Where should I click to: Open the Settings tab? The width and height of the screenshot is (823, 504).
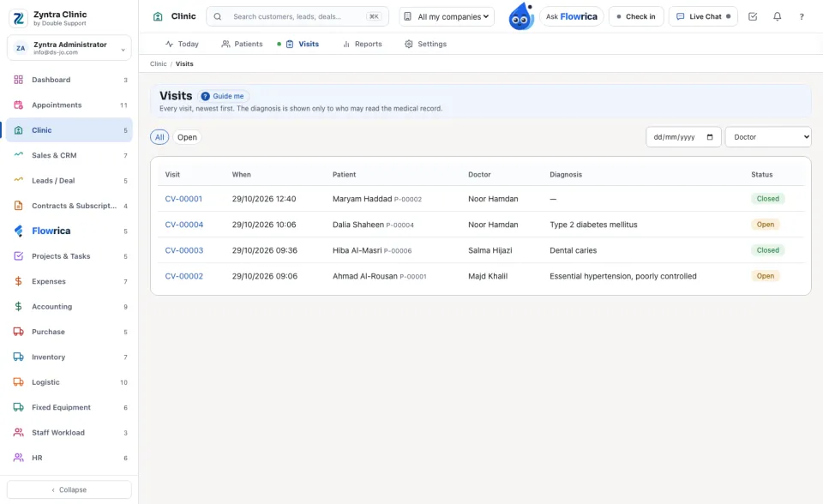pyautogui.click(x=426, y=44)
